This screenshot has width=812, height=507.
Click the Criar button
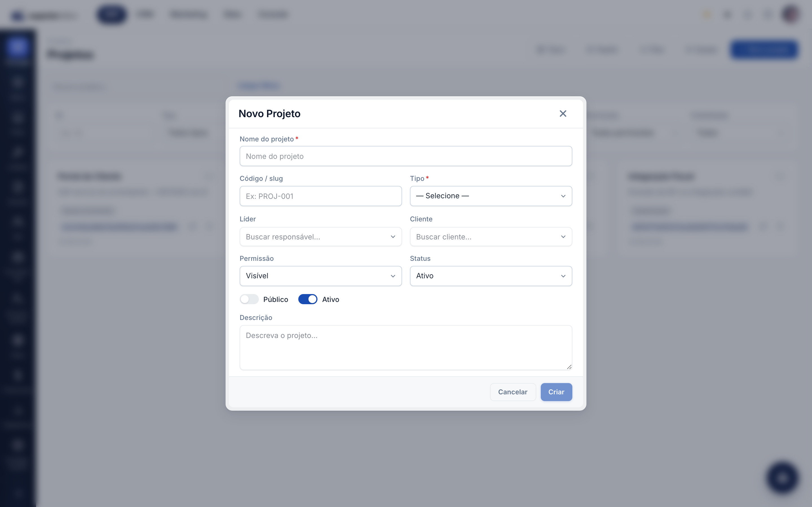point(556,392)
